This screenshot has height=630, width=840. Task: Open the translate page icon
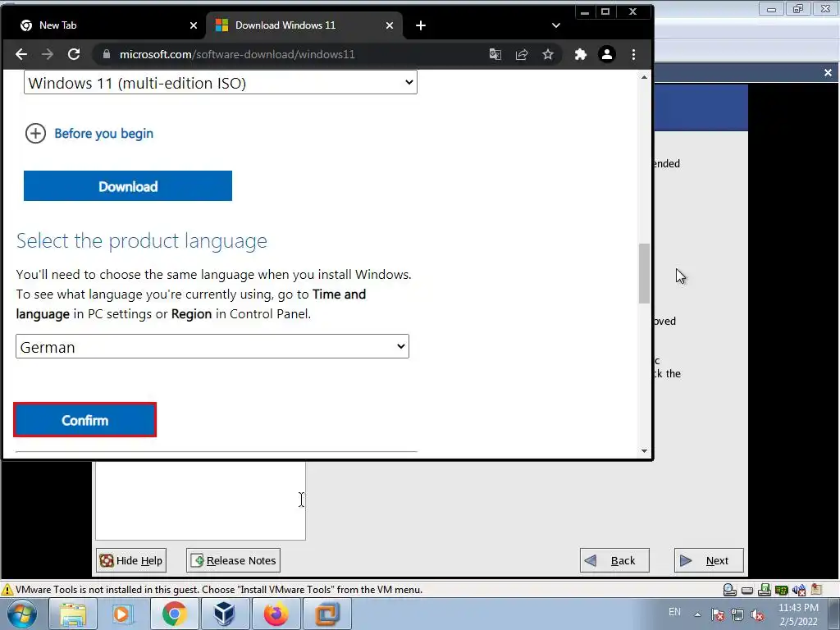point(495,54)
